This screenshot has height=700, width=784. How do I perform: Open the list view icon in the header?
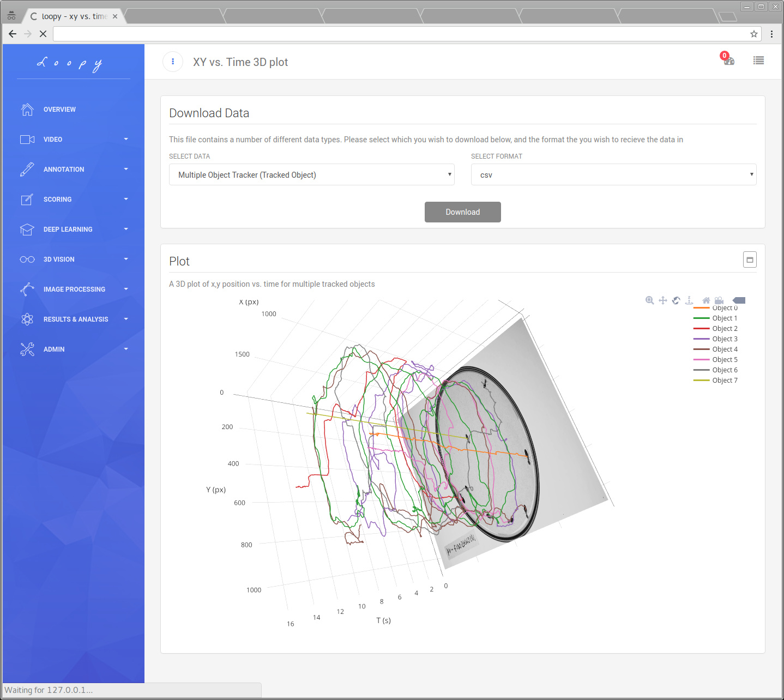(x=758, y=61)
